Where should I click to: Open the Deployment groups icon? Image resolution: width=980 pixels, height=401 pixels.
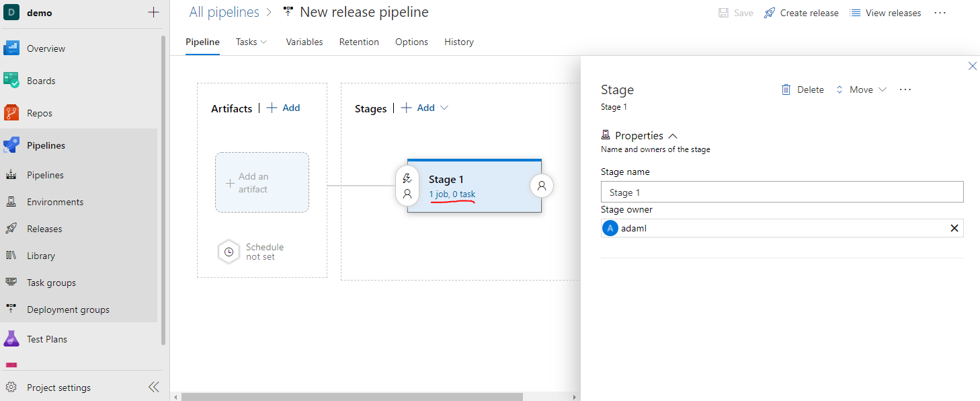point(11,309)
